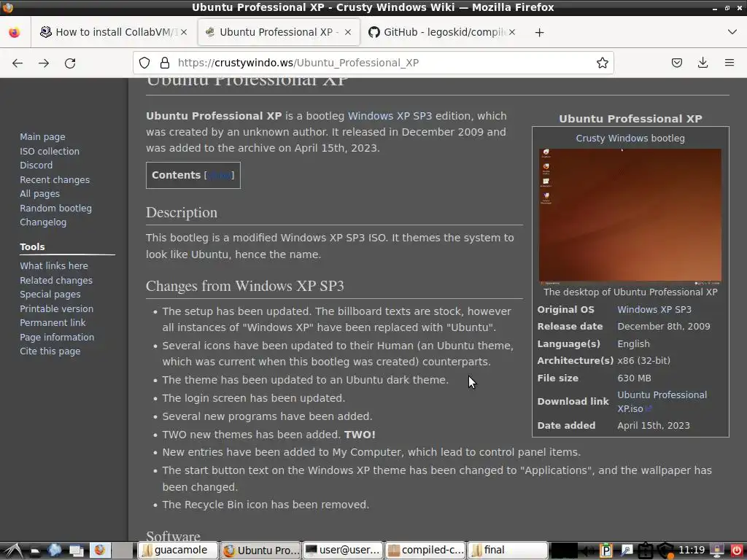Switch to compiled-c... taskbar window
The height and width of the screenshot is (560, 747).
425,551
